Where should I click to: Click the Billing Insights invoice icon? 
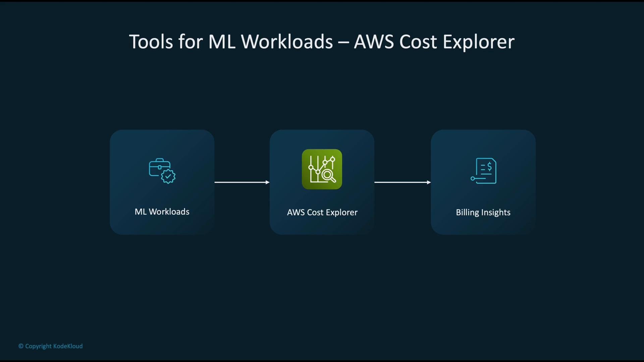point(483,171)
